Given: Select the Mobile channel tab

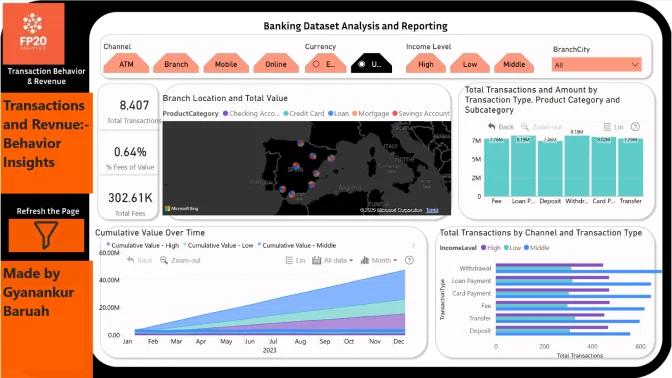Looking at the screenshot, I should (x=226, y=64).
